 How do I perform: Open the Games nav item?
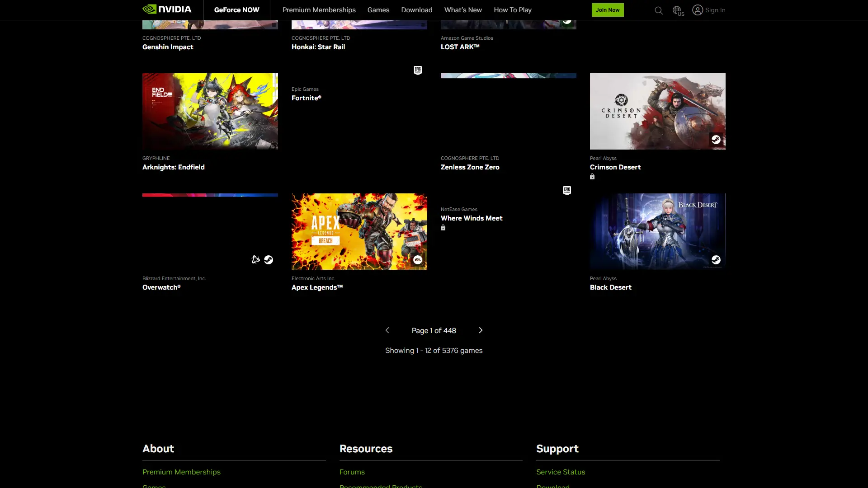[378, 10]
